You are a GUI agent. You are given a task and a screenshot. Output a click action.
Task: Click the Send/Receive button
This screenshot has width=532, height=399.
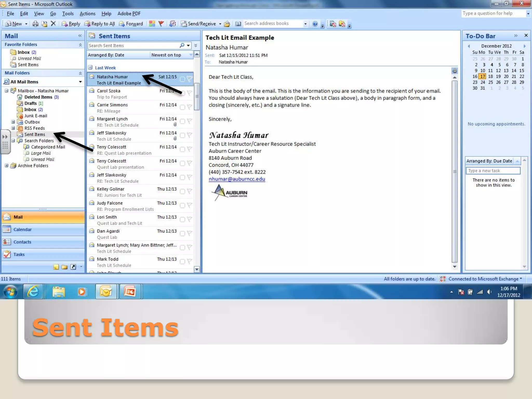click(x=199, y=24)
